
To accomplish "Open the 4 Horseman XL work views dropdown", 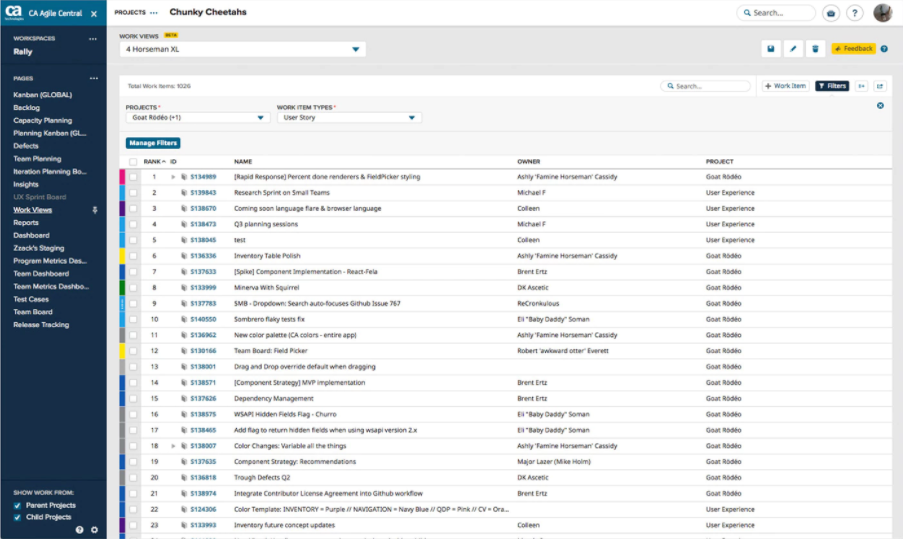I will tap(355, 49).
